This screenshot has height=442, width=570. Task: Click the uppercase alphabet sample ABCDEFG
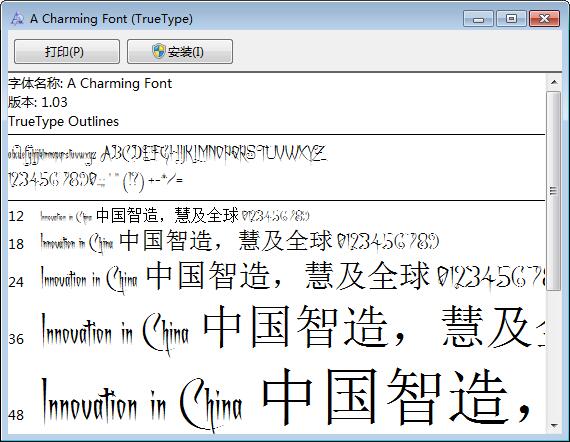214,154
